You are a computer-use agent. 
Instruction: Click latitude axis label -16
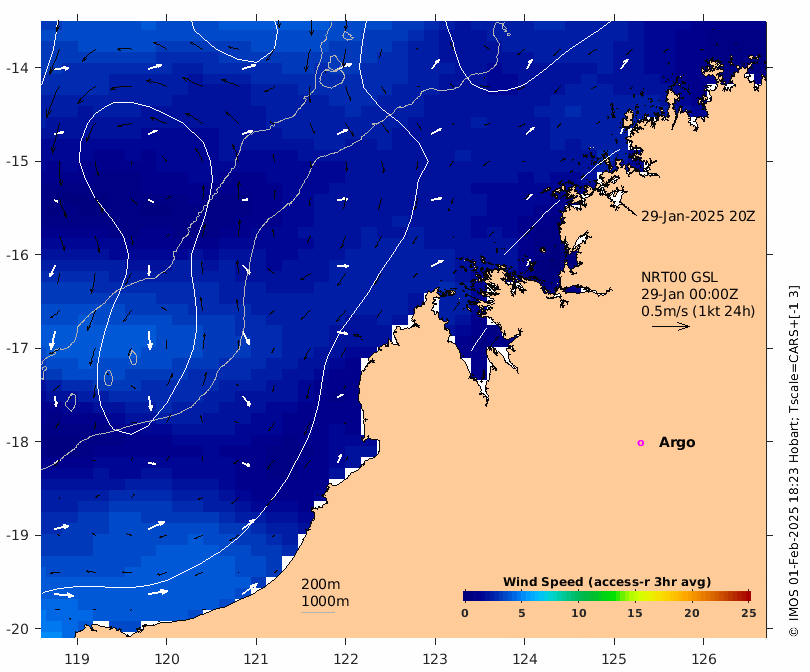(x=17, y=255)
